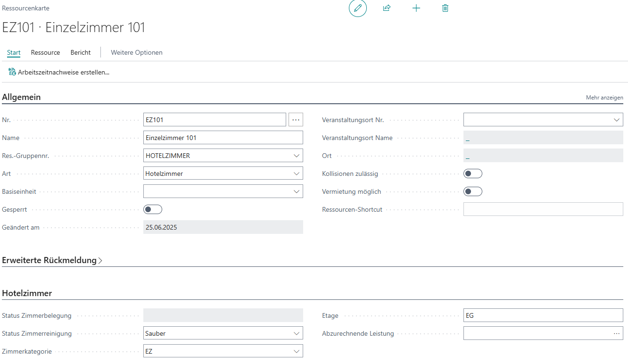Click the trash delete icon
This screenshot has height=364, width=628.
[x=445, y=8]
